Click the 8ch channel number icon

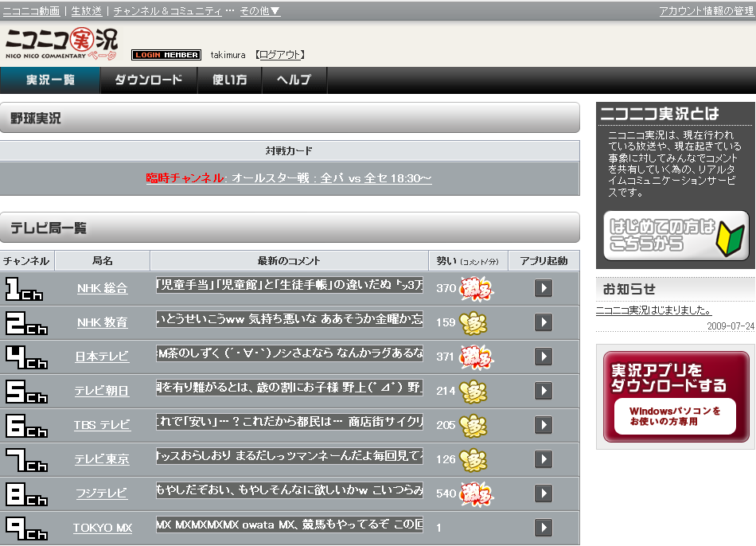pyautogui.click(x=26, y=494)
